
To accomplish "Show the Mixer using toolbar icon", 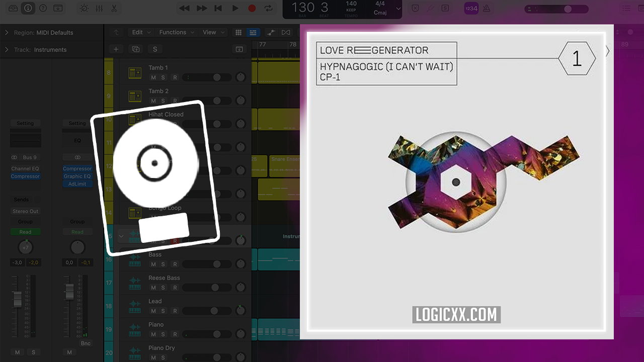I will [99, 8].
